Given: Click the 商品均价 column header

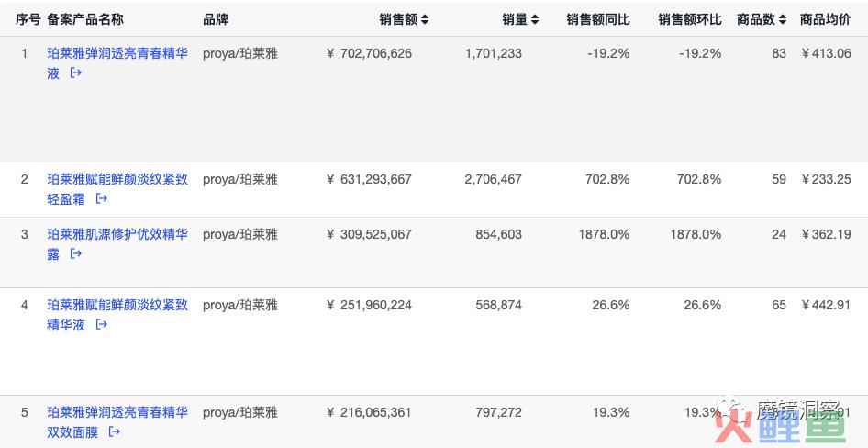Looking at the screenshot, I should pos(825,19).
